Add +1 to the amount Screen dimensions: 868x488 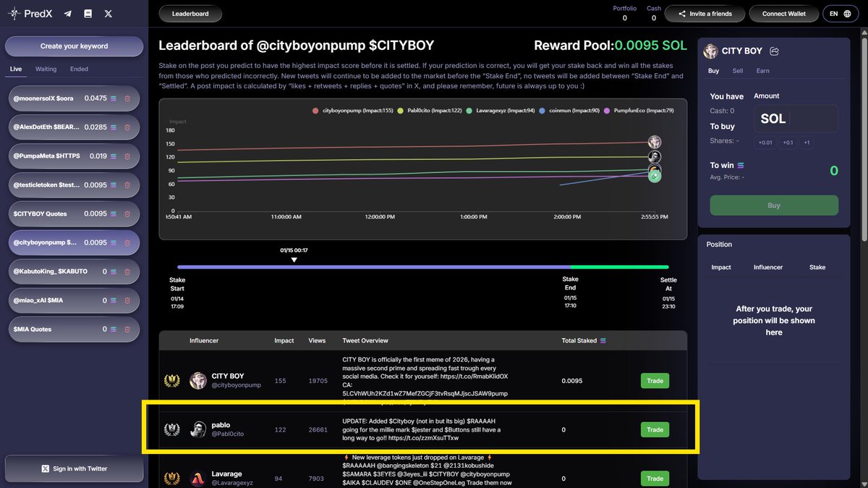click(807, 143)
